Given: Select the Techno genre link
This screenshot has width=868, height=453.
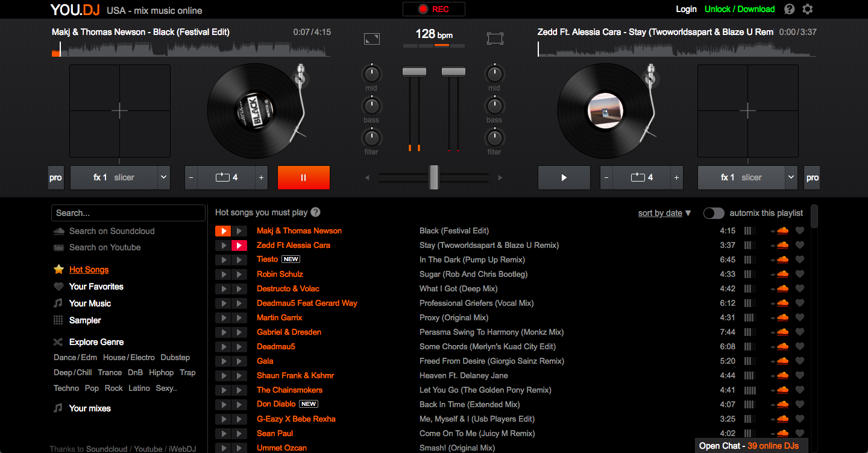Looking at the screenshot, I should (66, 388).
